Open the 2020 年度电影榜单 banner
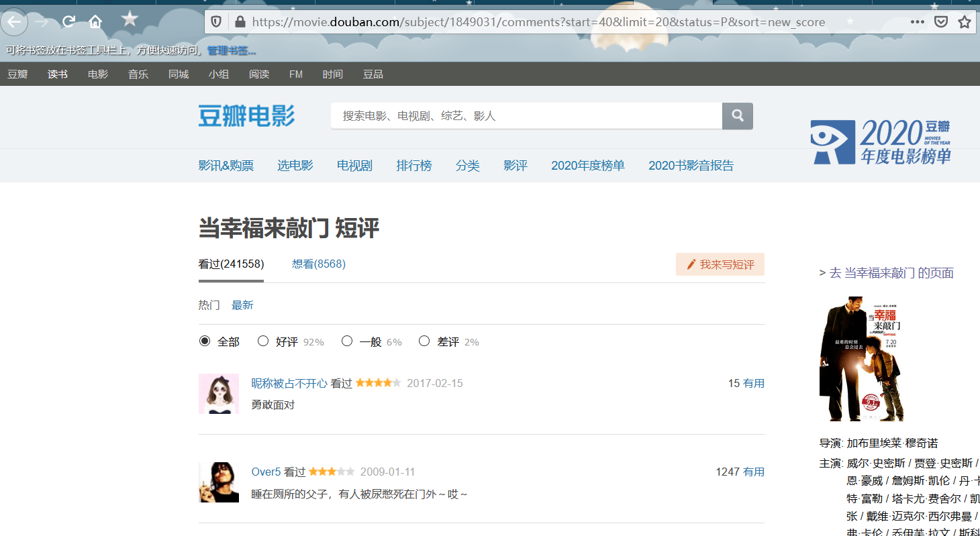This screenshot has width=980, height=536. point(880,142)
